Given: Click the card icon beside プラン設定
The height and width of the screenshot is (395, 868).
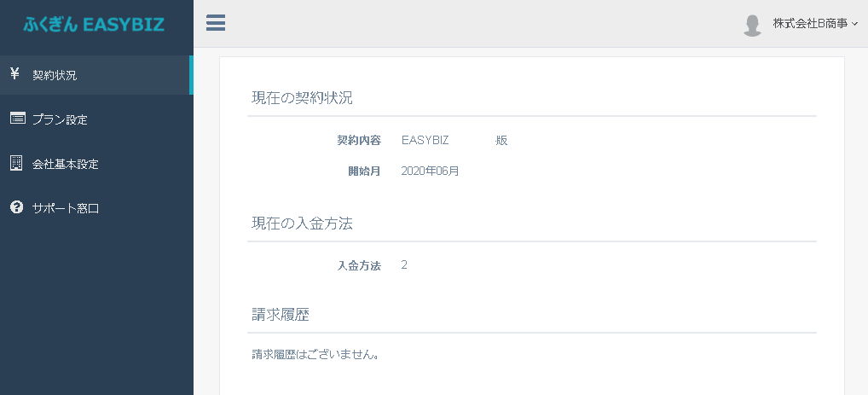Looking at the screenshot, I should 16,119.
